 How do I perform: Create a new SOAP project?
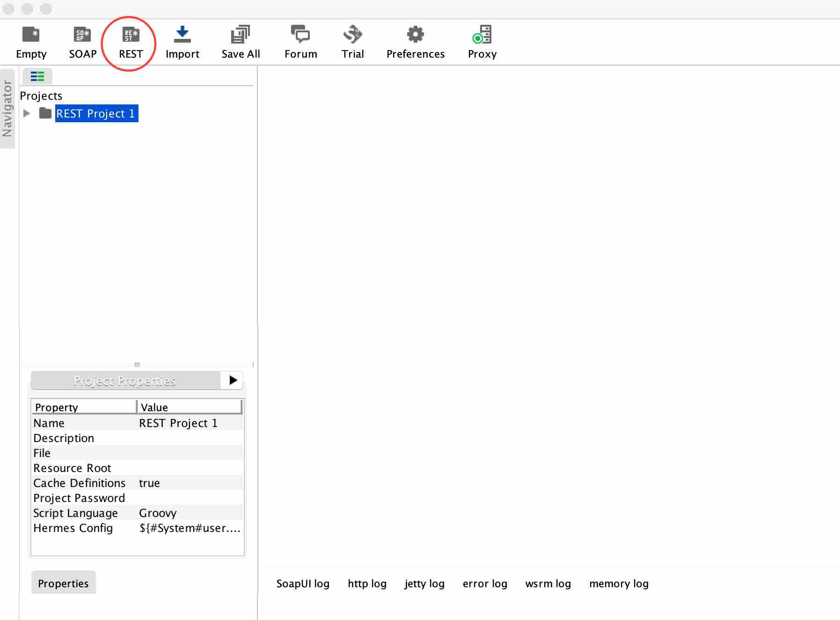(x=82, y=42)
